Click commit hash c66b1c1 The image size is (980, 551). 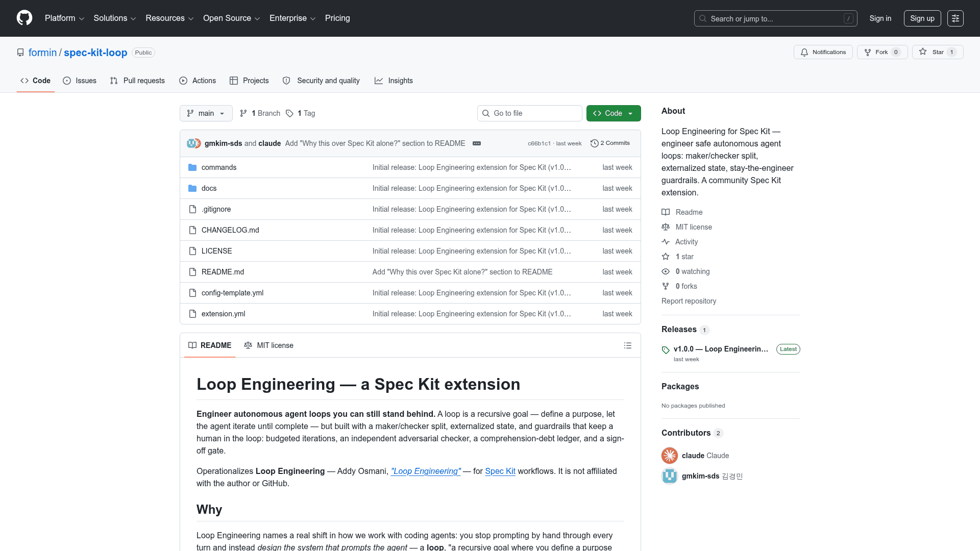click(x=539, y=143)
